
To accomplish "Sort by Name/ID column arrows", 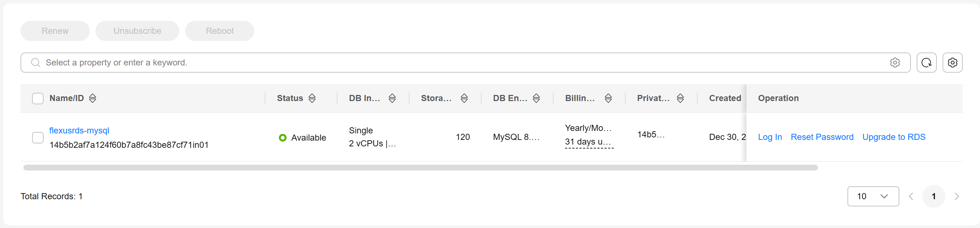I will click(x=93, y=99).
